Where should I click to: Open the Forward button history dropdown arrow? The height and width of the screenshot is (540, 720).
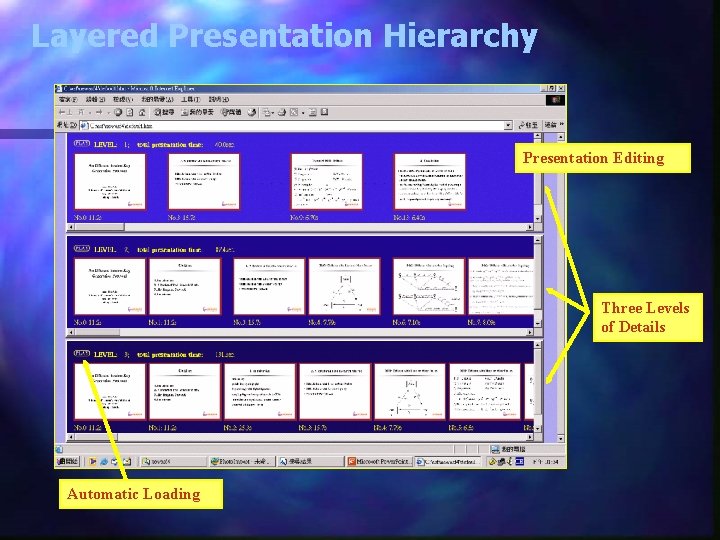(x=109, y=112)
